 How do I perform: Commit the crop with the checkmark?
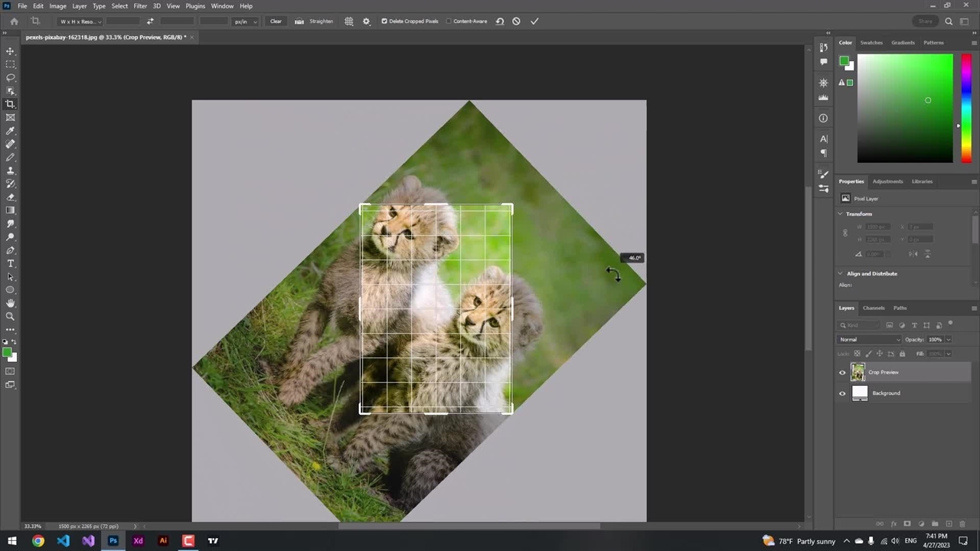pos(534,21)
